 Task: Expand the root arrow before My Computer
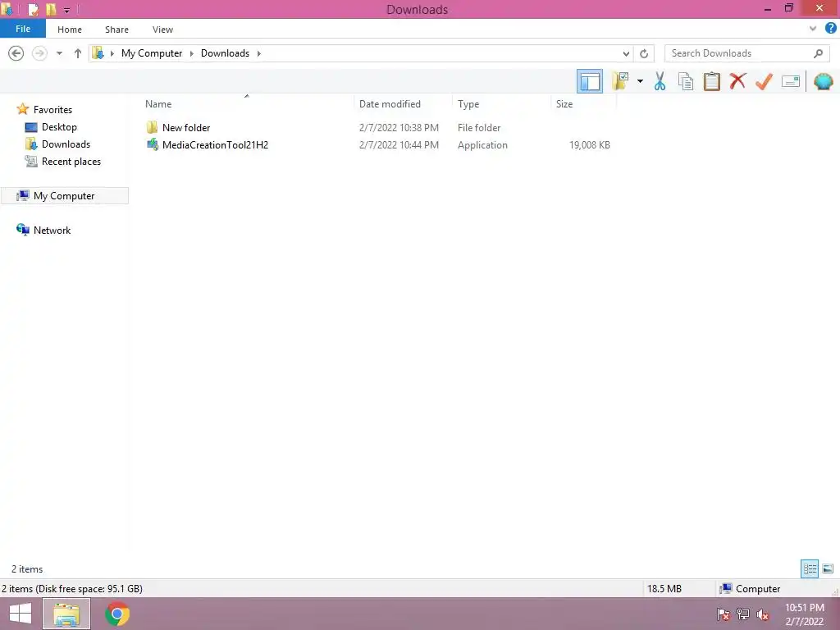coord(112,53)
